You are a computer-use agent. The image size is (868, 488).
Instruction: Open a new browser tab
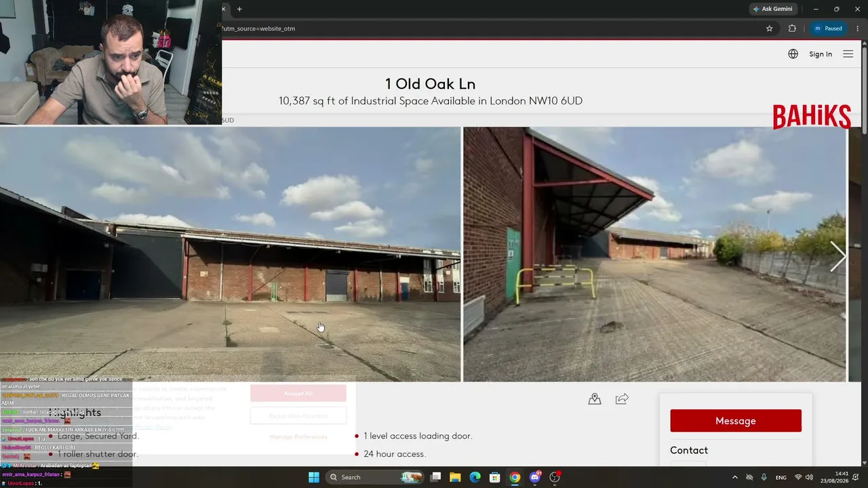239,9
